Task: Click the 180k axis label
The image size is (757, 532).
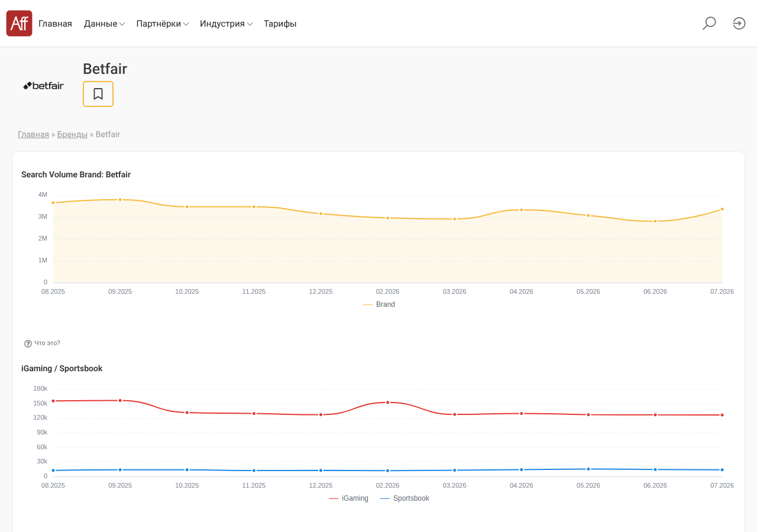Action: [x=40, y=388]
